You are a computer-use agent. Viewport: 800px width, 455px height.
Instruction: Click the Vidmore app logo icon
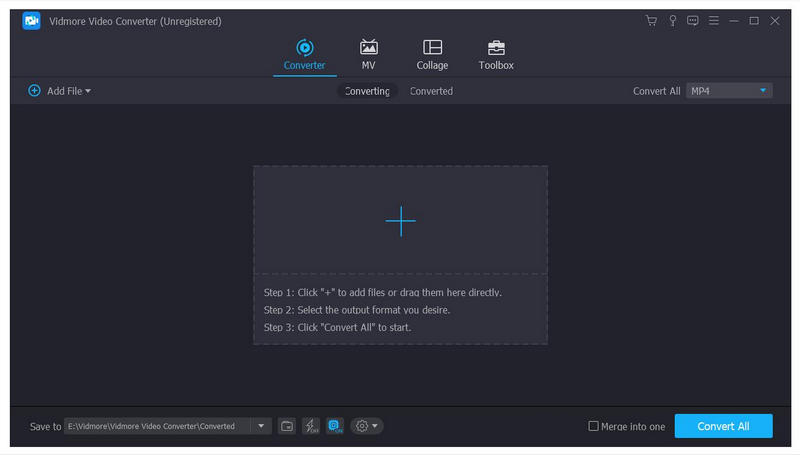[31, 21]
